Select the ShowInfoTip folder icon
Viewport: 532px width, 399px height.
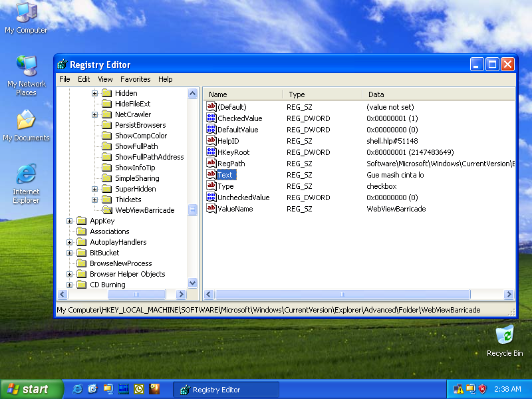[x=106, y=168]
